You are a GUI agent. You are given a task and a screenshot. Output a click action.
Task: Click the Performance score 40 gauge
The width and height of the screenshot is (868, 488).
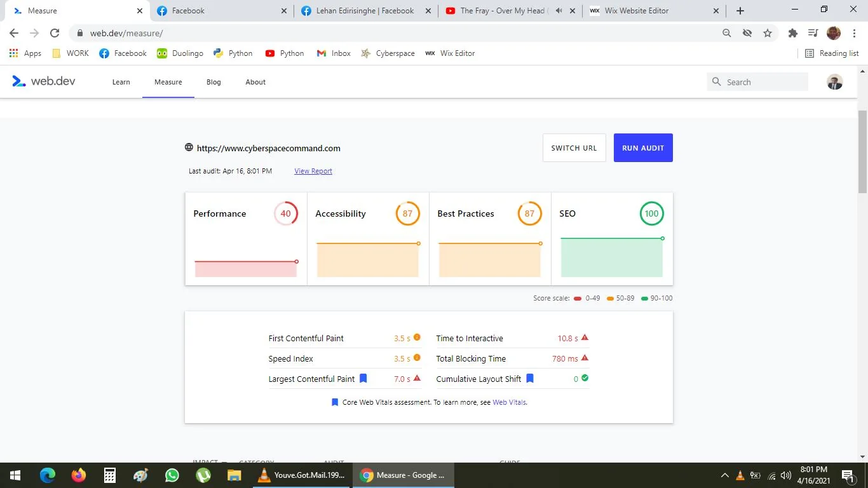(x=286, y=213)
